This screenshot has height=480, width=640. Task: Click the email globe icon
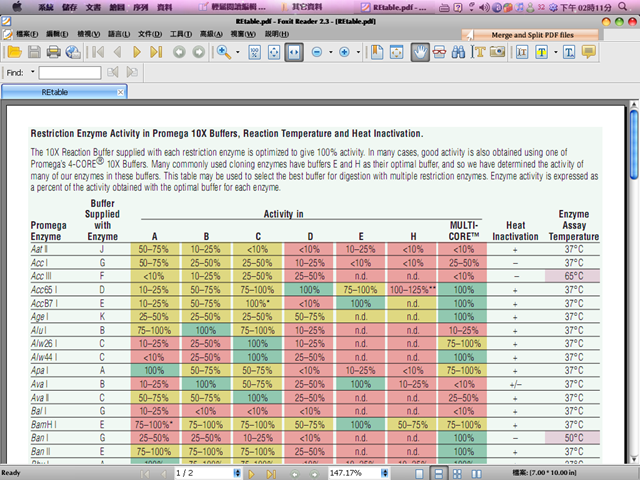click(73, 52)
